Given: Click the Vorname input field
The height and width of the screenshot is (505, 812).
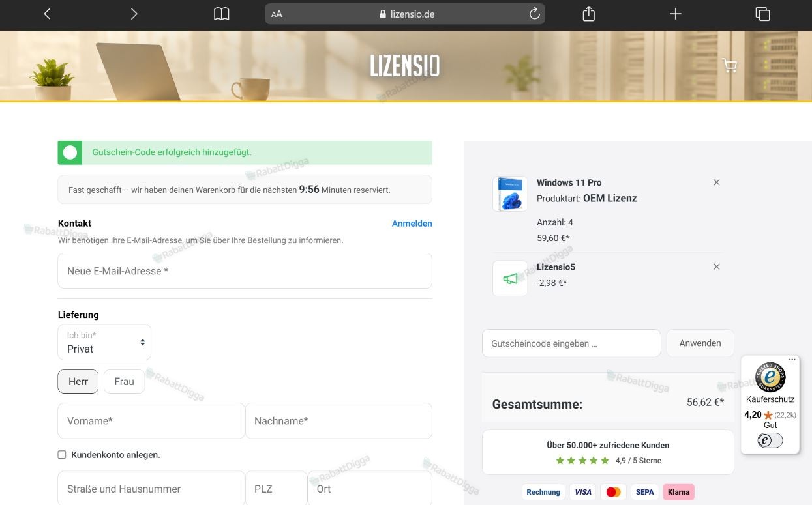Looking at the screenshot, I should pyautogui.click(x=151, y=421).
